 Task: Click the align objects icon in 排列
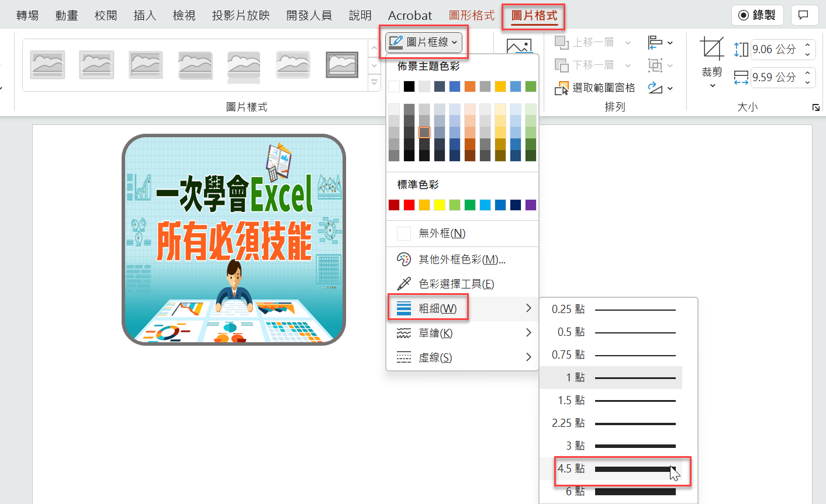655,43
